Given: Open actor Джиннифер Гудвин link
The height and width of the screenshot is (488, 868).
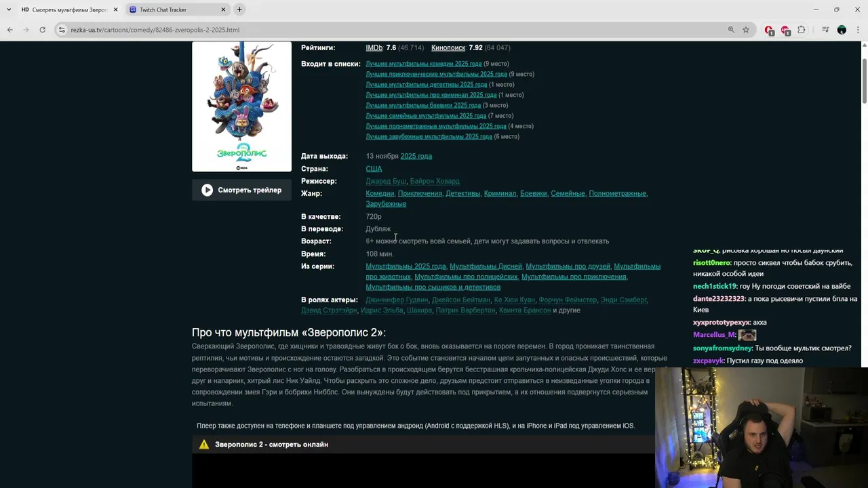Looking at the screenshot, I should [397, 300].
